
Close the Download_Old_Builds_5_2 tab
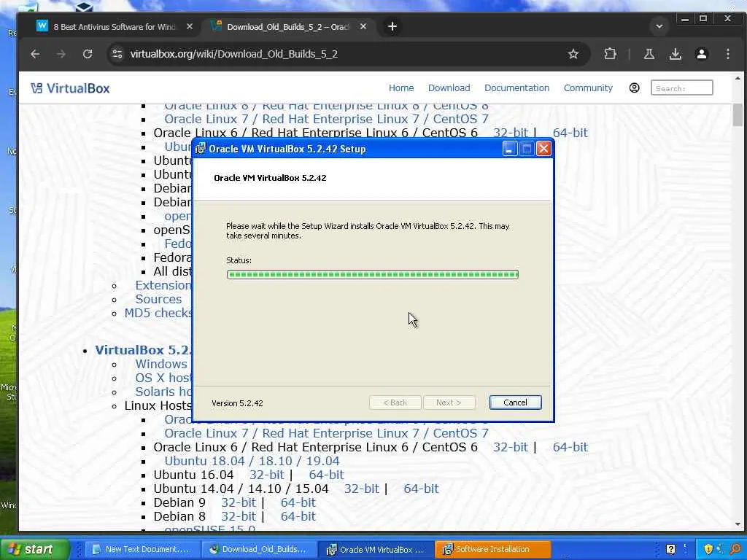point(363,27)
